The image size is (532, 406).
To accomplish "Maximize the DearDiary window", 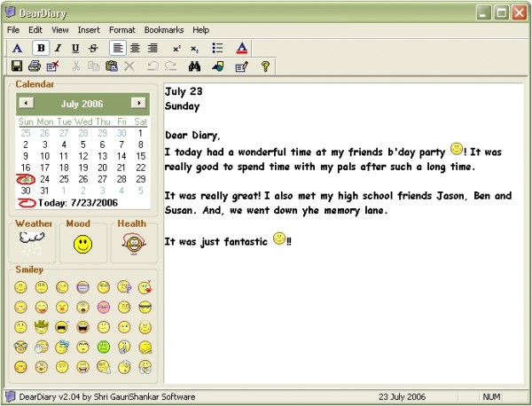I will [x=501, y=13].
